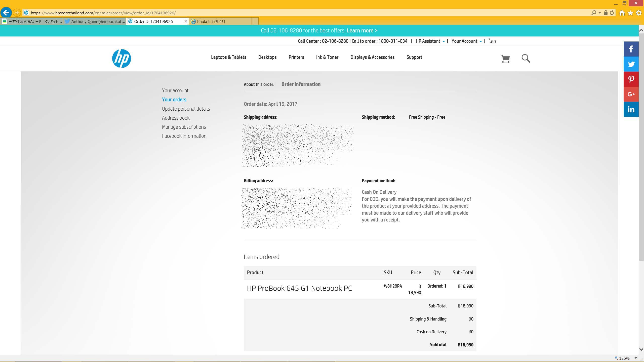
Task: Click the browser forward arrow button
Action: tap(17, 13)
